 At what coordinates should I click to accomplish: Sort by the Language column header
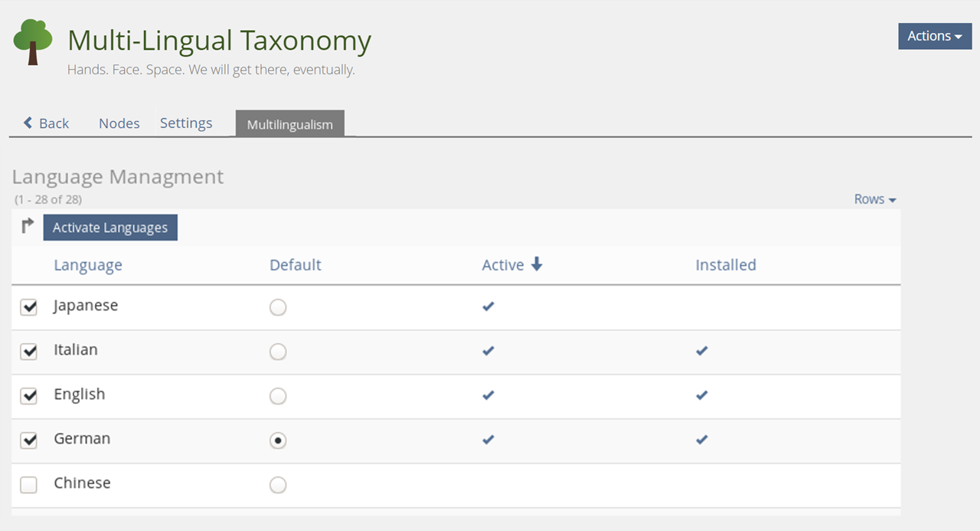tap(88, 265)
